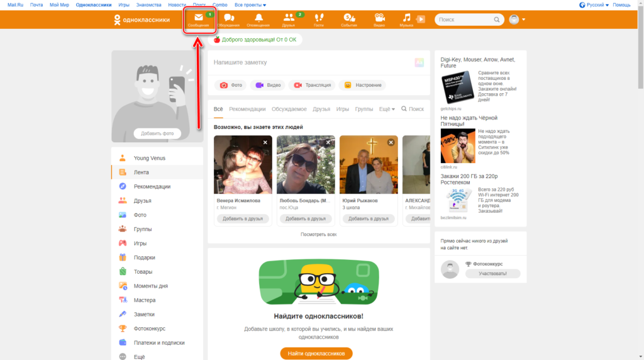Screen dimensions: 644x360
Task: Open the profile avatar menu arrow
Action: coord(523,20)
